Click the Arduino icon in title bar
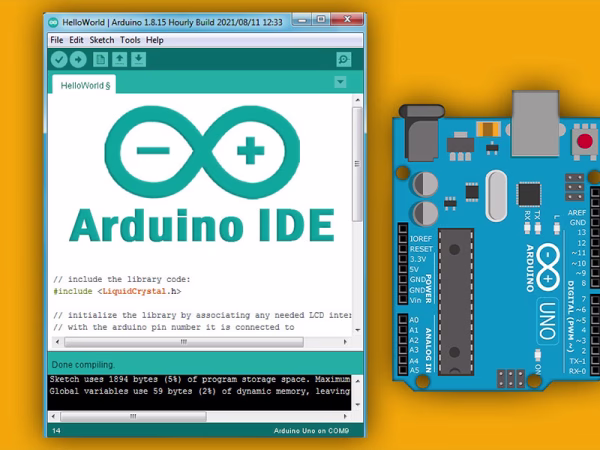The width and height of the screenshot is (600, 450). (x=54, y=21)
